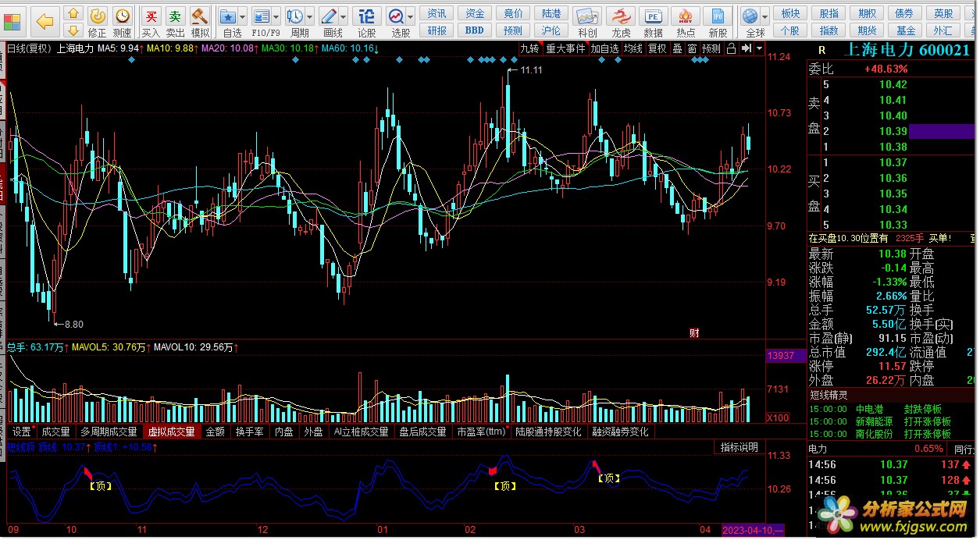Open the 热点 hot topics flame icon
980x540 pixels.
pos(686,22)
